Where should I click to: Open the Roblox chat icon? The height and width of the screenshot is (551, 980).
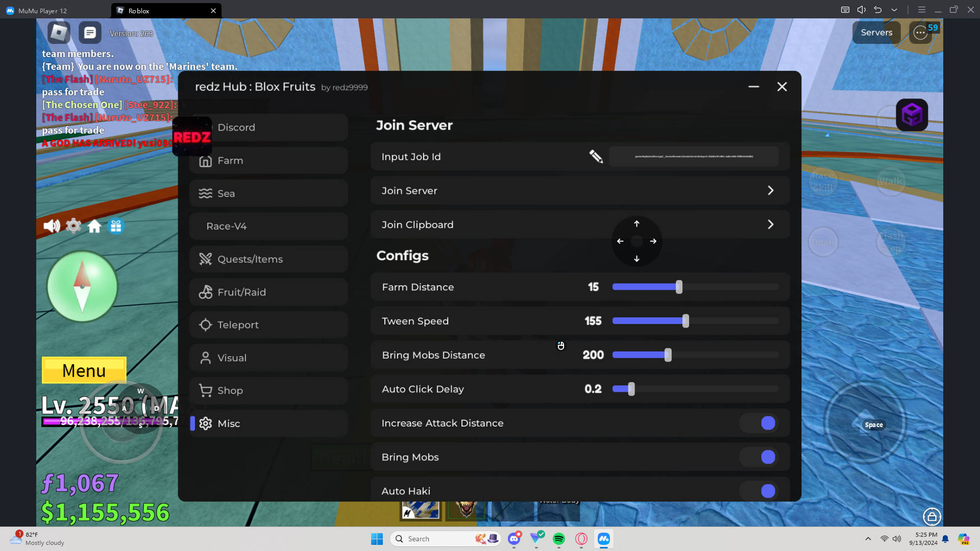(x=90, y=33)
